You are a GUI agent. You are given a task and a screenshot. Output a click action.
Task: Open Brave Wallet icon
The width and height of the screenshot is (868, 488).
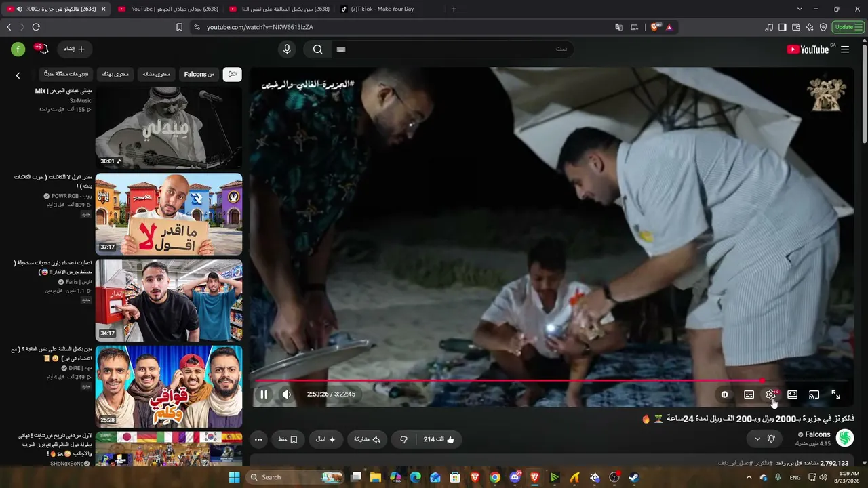click(796, 27)
